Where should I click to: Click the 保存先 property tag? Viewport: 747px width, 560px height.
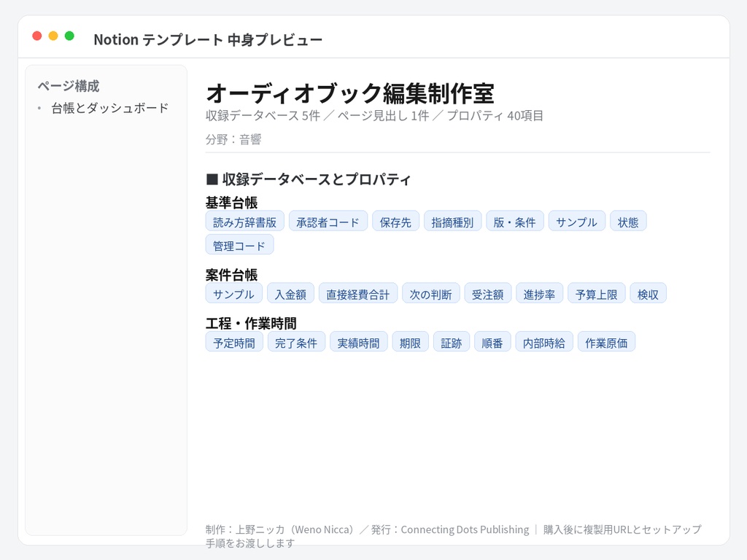[395, 221]
